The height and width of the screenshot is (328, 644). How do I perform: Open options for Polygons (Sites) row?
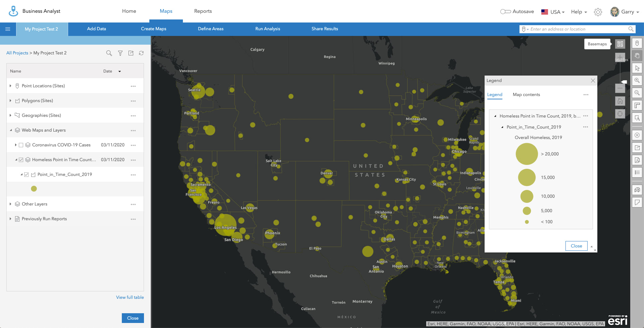click(133, 101)
